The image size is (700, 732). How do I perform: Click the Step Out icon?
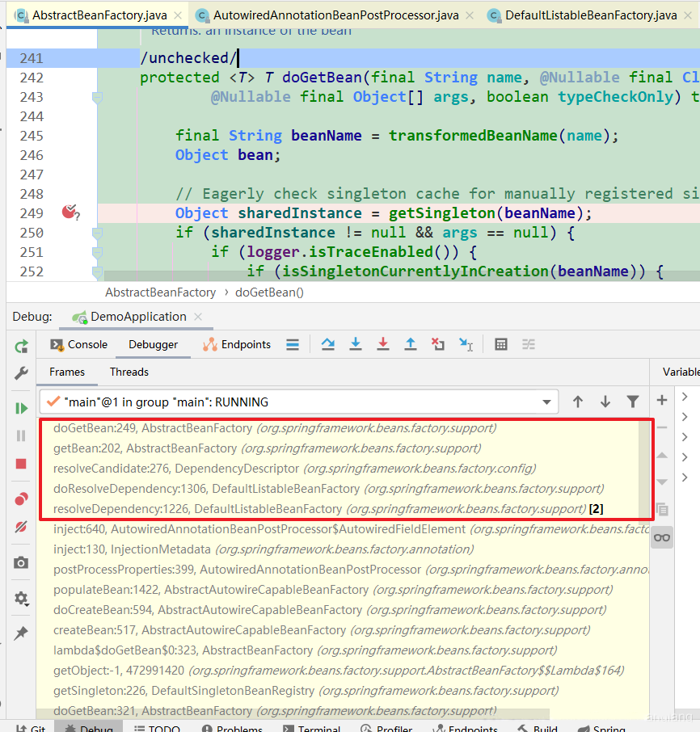tap(411, 344)
